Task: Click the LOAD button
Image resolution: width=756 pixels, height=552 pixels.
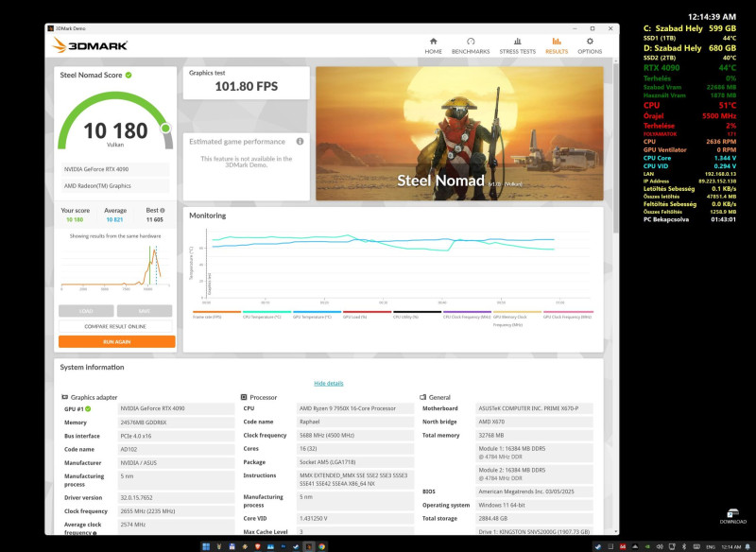Action: click(86, 311)
